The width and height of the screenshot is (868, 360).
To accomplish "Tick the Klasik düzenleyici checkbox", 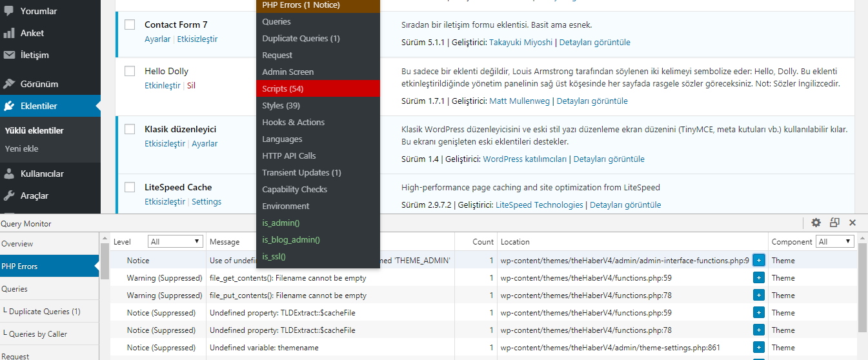I will point(130,129).
